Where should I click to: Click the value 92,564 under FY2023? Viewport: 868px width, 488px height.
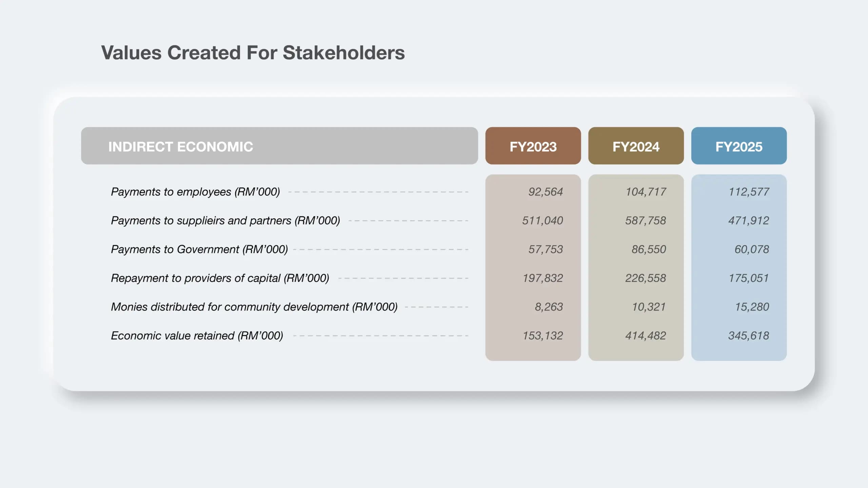point(546,191)
